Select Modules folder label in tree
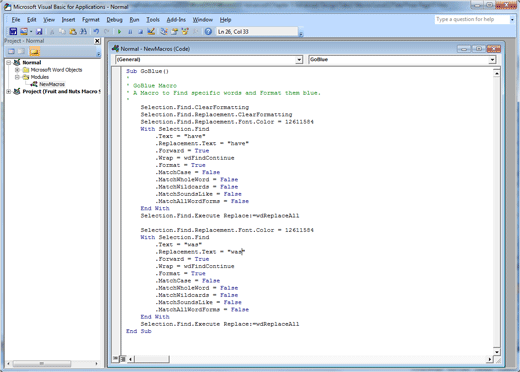This screenshot has width=520, height=372. pos(40,77)
